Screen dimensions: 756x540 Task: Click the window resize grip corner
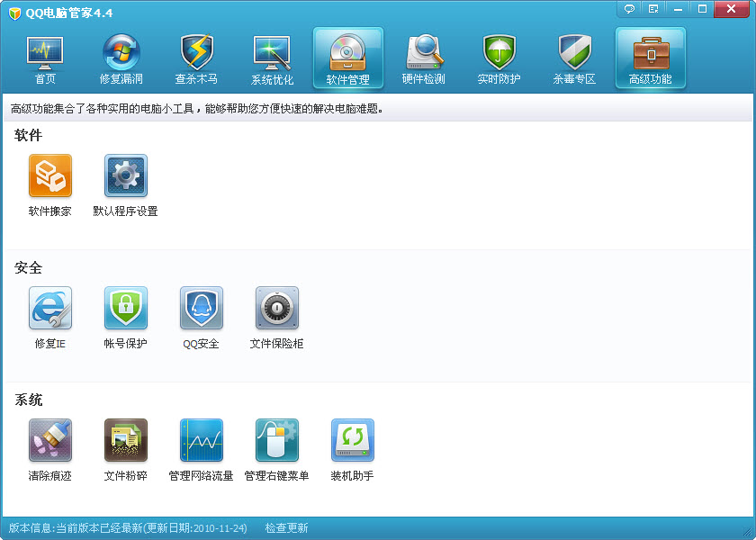[749, 533]
